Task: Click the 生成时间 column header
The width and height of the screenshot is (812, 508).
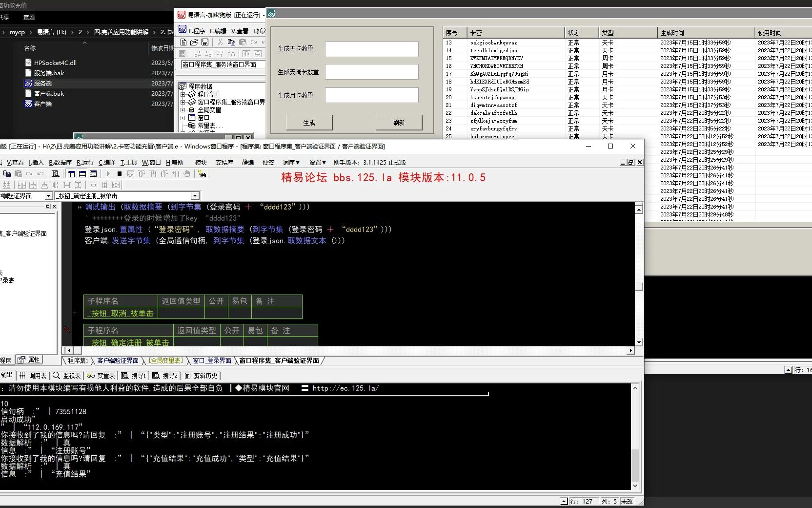Action: pos(706,33)
